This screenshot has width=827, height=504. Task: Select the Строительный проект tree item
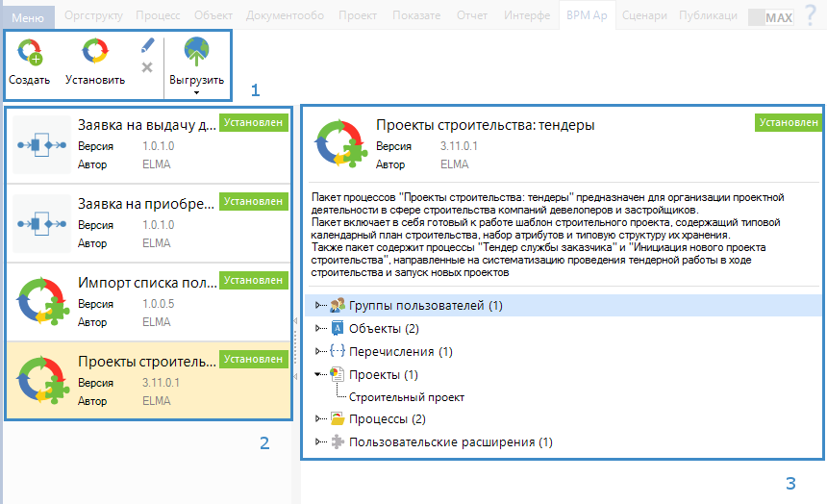[407, 396]
